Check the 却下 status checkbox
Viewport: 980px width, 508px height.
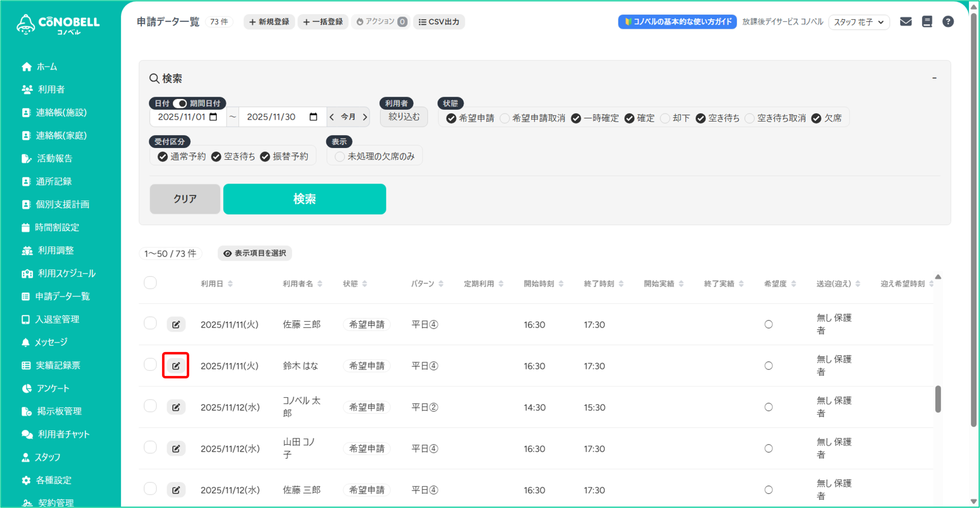tap(665, 118)
